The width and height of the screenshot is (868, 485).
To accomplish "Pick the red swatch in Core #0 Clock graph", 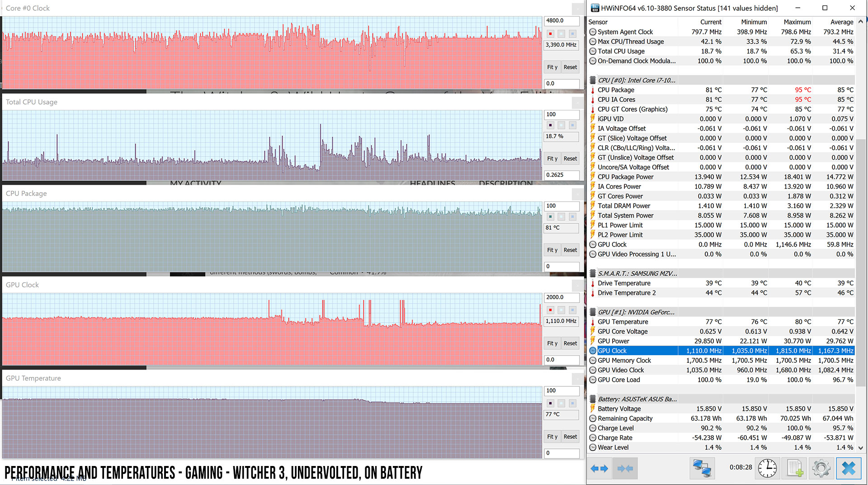I will (x=550, y=34).
